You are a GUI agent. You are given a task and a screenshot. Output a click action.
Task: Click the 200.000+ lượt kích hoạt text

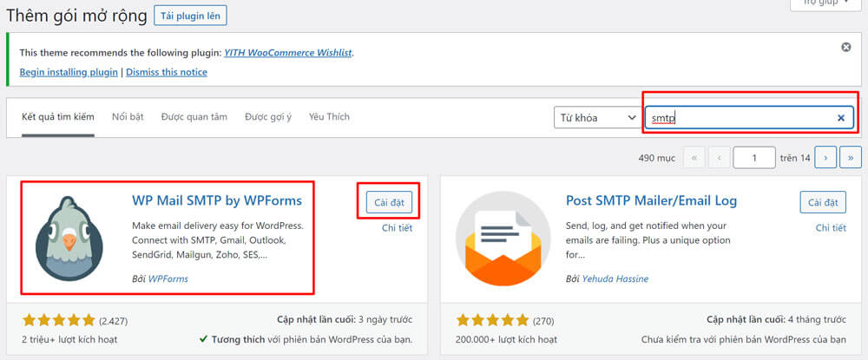pos(507,339)
